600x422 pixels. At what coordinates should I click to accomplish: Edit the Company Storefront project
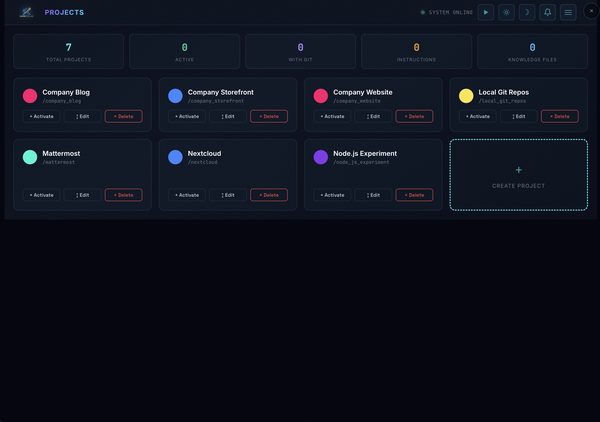(228, 116)
